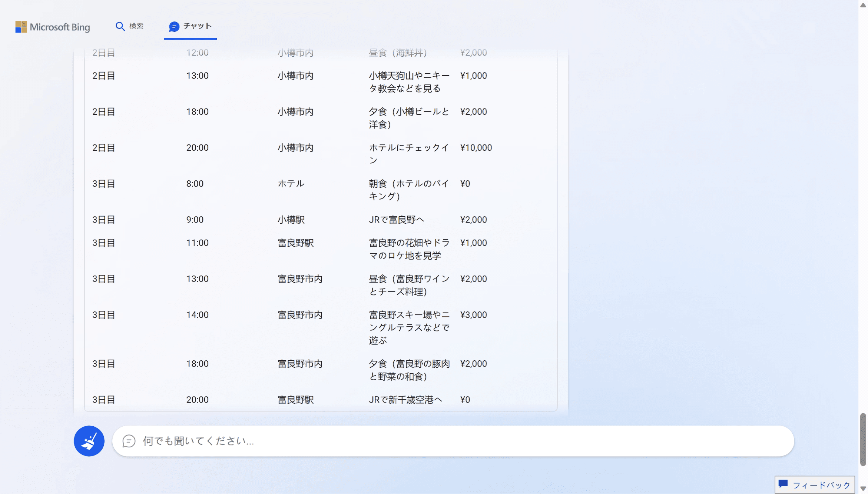Switch to the 検索 tab
The image size is (868, 494).
129,26
